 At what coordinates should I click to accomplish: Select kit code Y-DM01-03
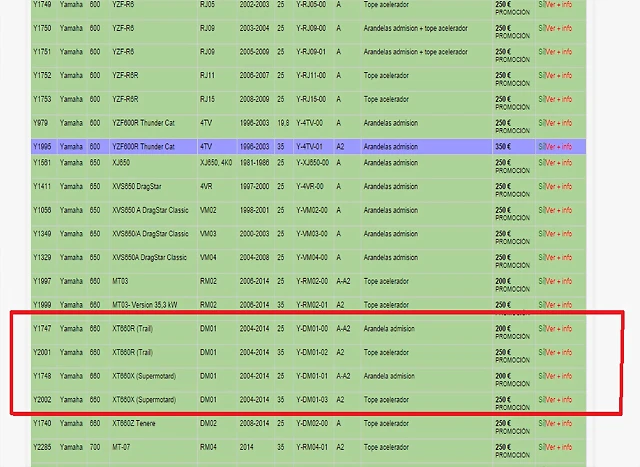pyautogui.click(x=312, y=400)
